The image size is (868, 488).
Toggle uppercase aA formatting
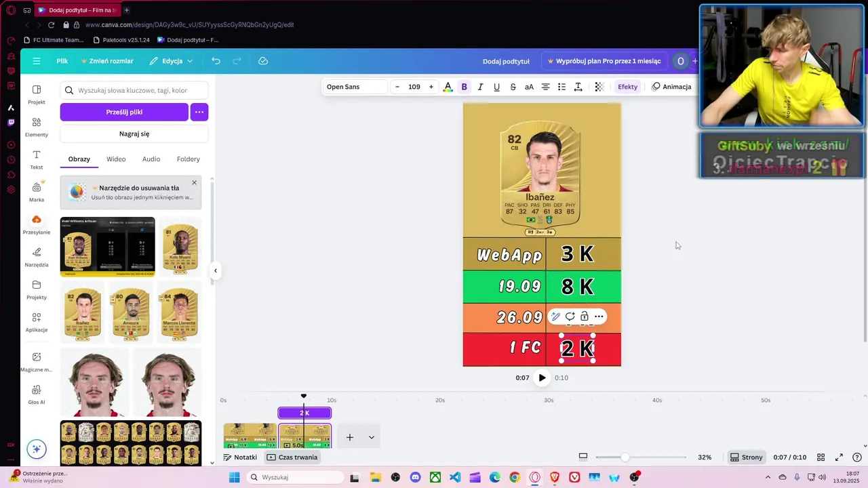[x=529, y=87]
